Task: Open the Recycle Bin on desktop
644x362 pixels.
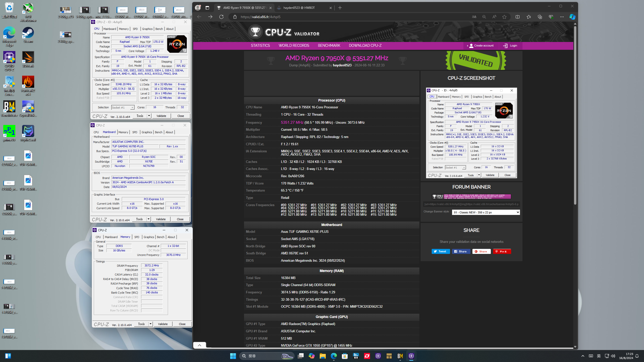Action: pyautogui.click(x=9, y=10)
